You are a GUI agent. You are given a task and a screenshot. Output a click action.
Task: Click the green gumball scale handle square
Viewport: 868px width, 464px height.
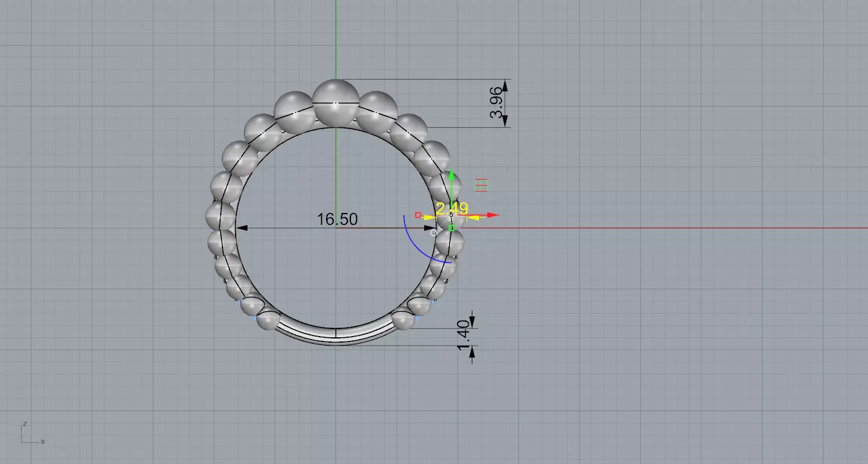tap(451, 228)
